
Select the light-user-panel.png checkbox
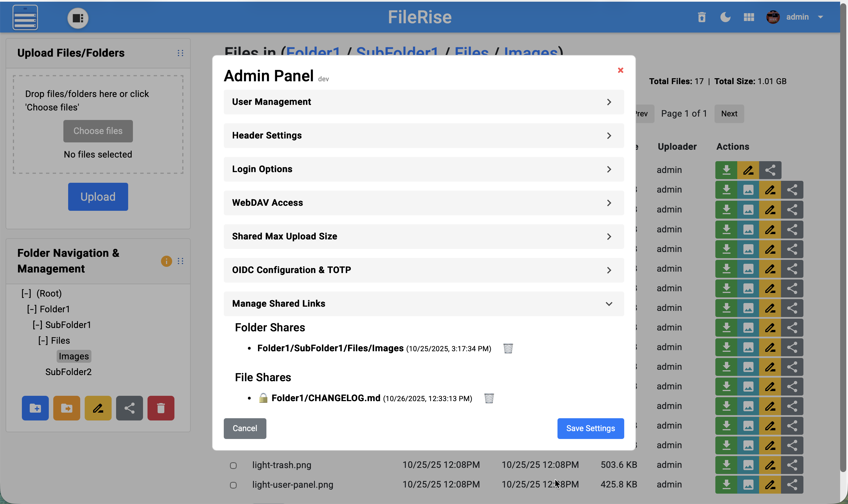tap(233, 485)
